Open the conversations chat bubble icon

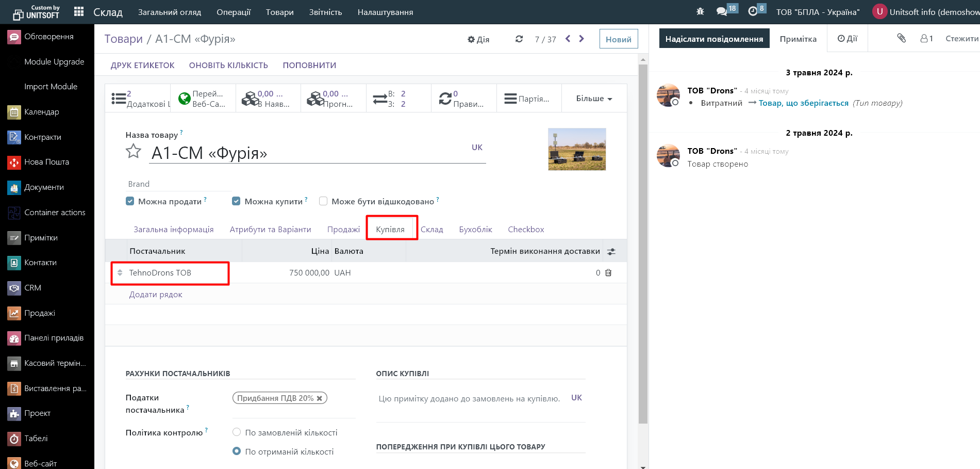pos(721,11)
